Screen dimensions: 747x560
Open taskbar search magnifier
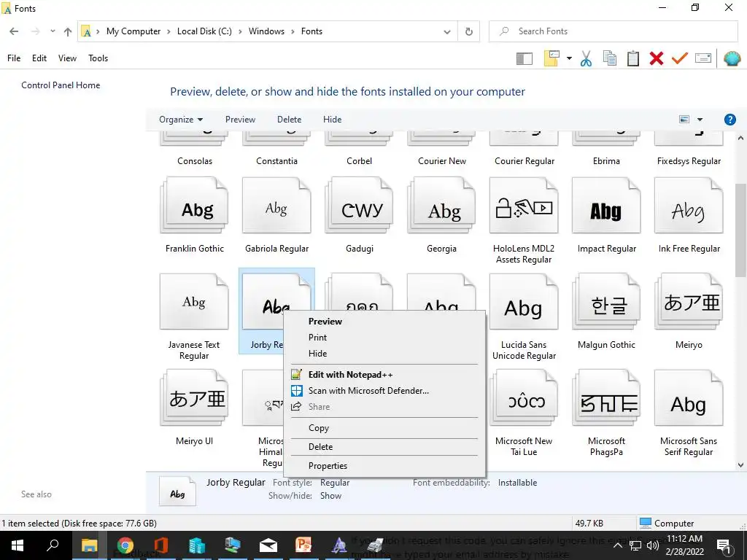tap(53, 545)
